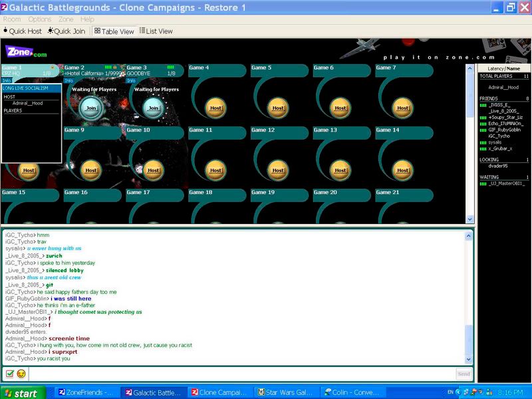Screen dimensions: 532x399
Task: Host a game at Game 10
Action: point(154,170)
